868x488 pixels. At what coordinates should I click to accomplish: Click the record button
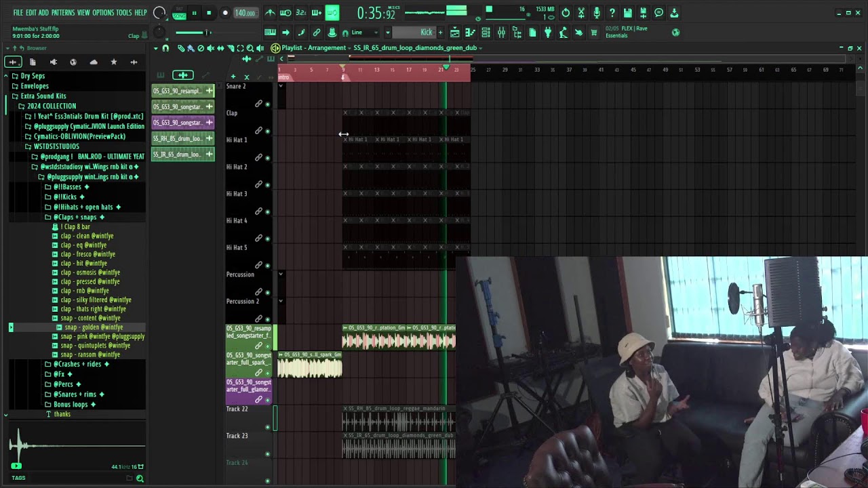pyautogui.click(x=225, y=13)
